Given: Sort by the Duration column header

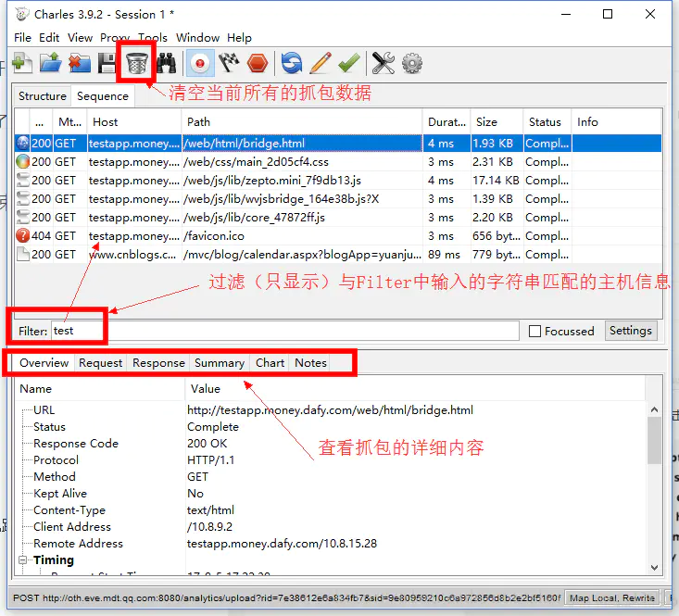Looking at the screenshot, I should coord(446,122).
